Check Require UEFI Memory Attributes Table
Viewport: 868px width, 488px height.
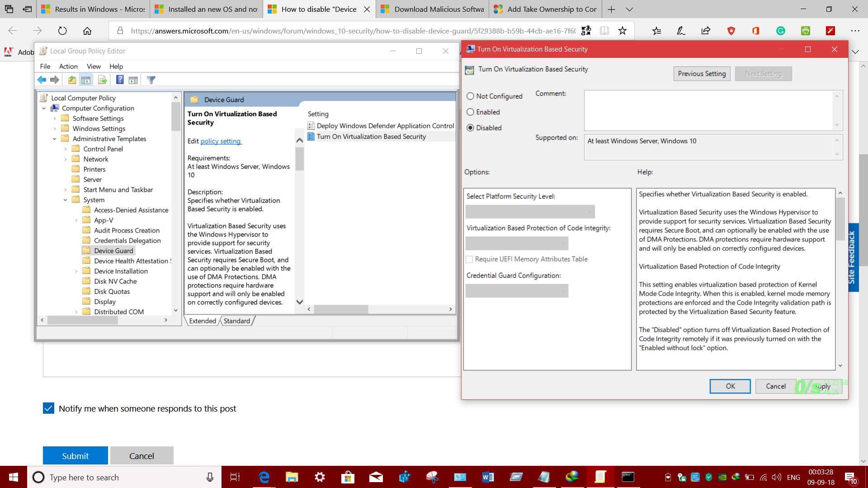[470, 259]
